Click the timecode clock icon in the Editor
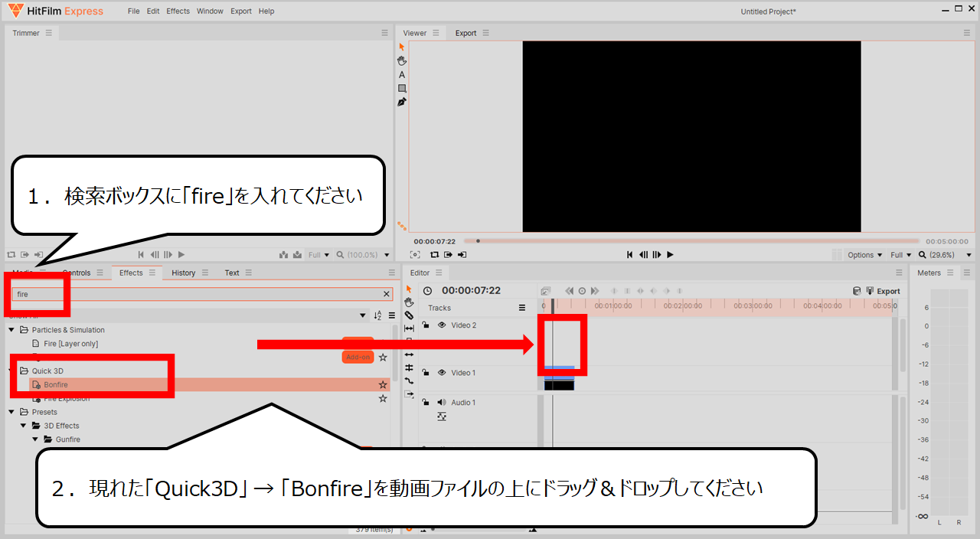Viewport: 980px width, 539px height. (x=427, y=291)
